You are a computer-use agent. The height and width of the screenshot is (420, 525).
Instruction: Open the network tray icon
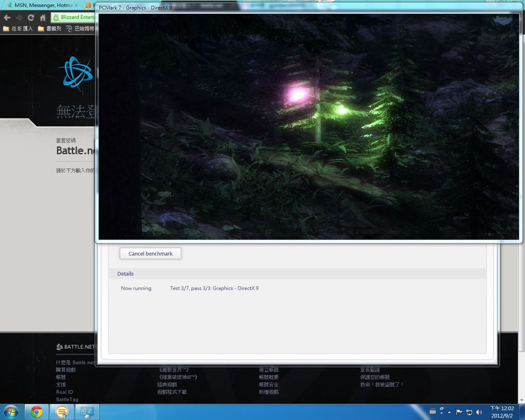click(x=469, y=412)
